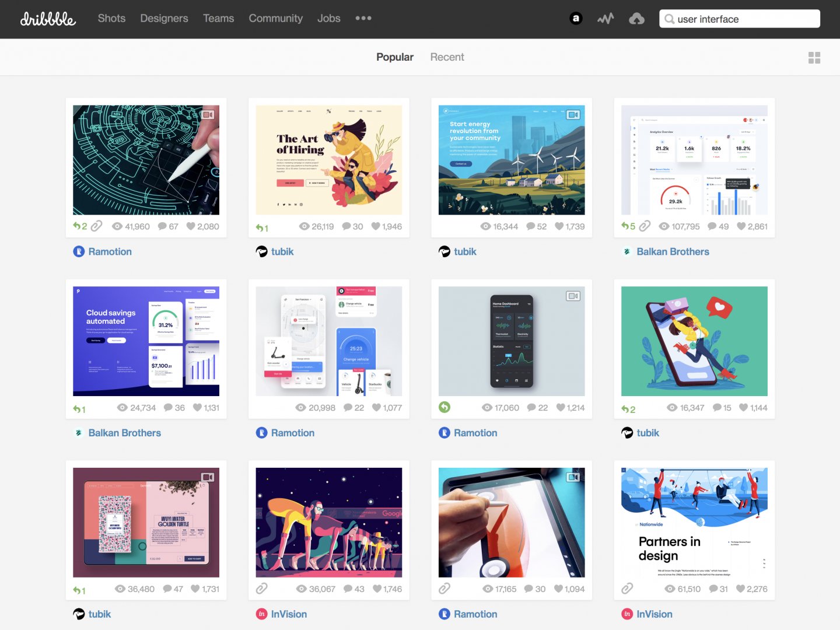Screen dimensions: 840x630
Task: Focus the search field with 'user interface'
Action: tap(739, 19)
